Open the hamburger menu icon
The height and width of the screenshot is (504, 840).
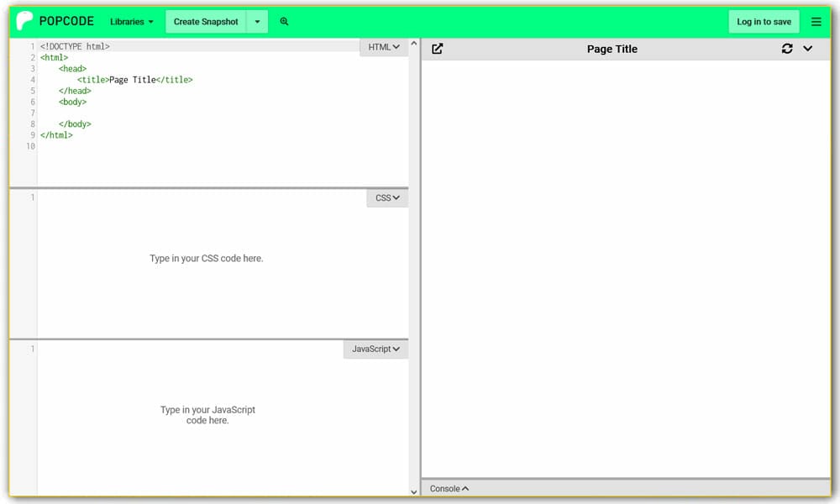coord(816,22)
